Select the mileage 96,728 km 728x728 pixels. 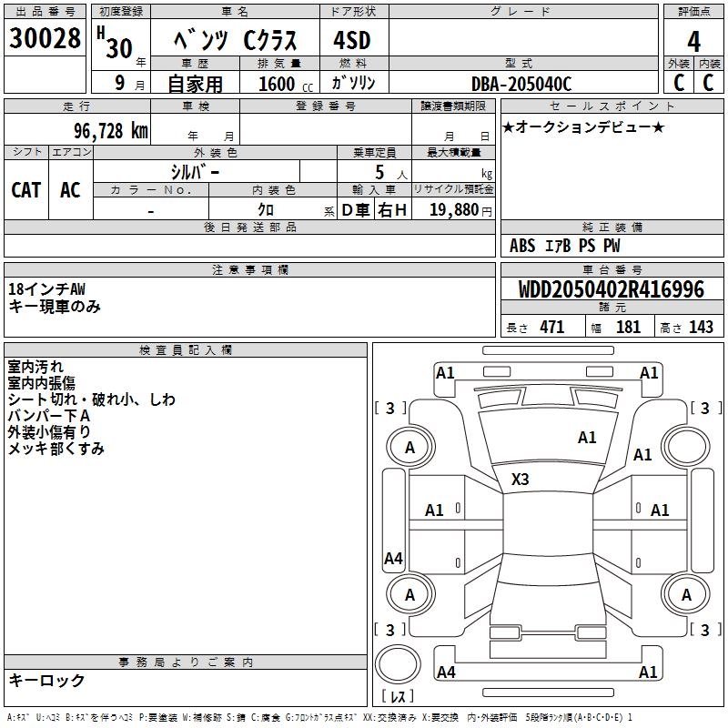[111, 131]
